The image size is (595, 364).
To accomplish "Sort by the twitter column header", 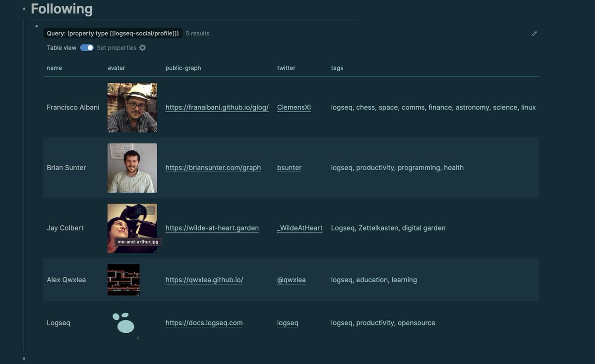I will point(286,68).
